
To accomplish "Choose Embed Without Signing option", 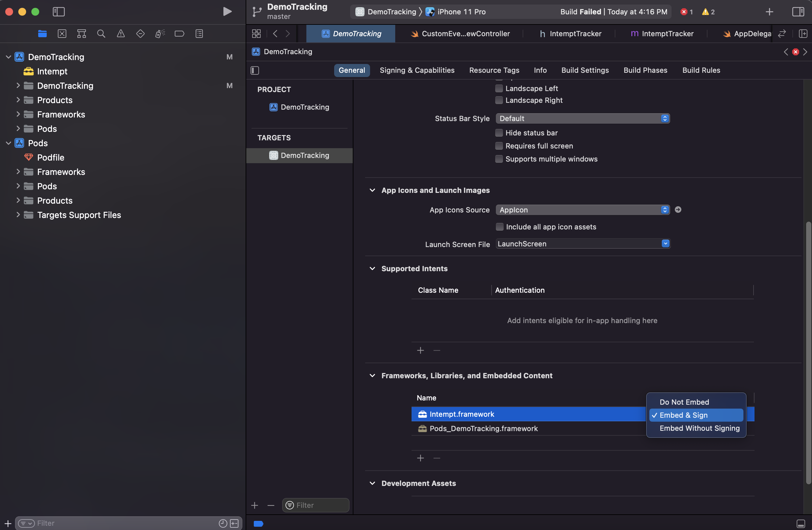I will tap(696, 428).
